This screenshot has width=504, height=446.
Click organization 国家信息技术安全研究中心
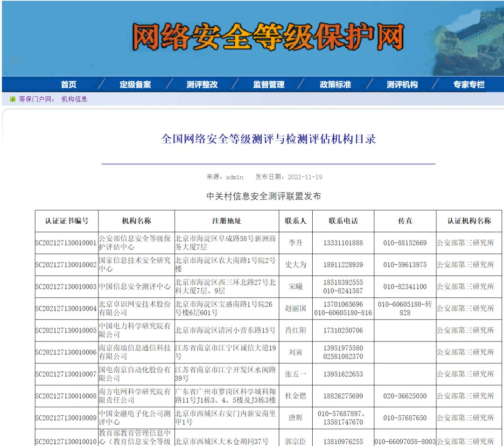point(135,265)
